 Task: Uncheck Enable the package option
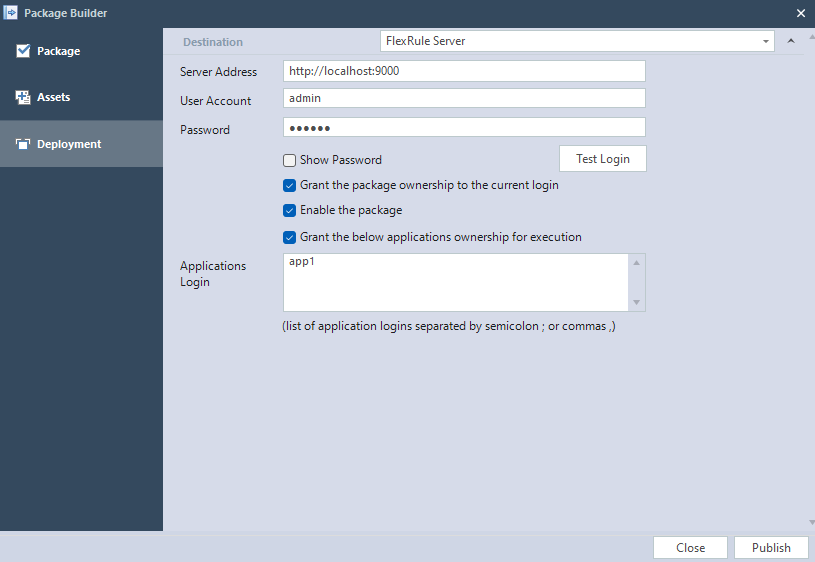[290, 210]
